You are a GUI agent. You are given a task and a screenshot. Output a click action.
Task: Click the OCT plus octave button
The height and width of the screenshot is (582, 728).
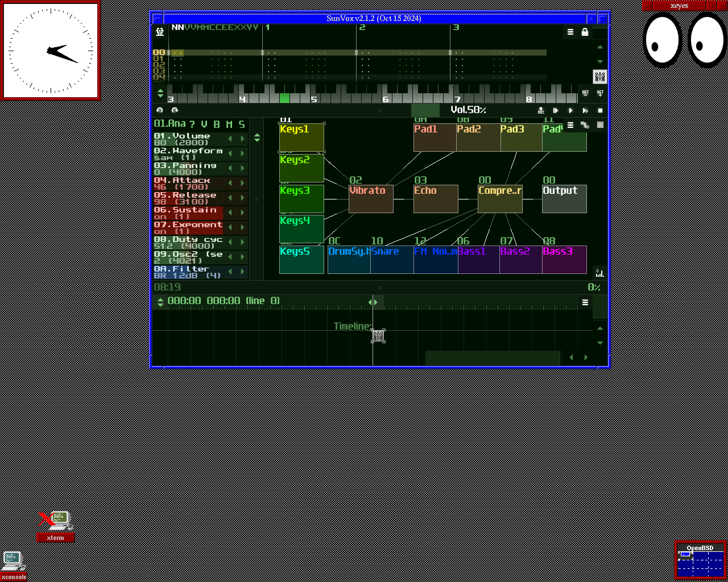coord(600,93)
